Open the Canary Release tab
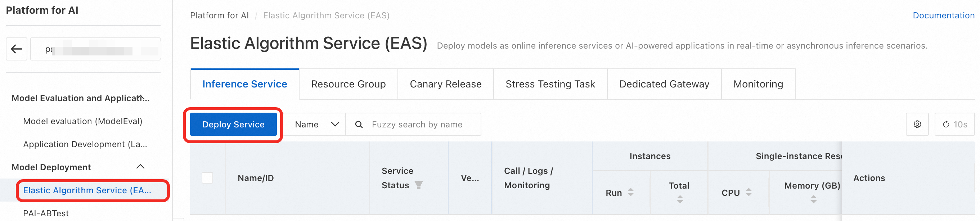 point(445,84)
